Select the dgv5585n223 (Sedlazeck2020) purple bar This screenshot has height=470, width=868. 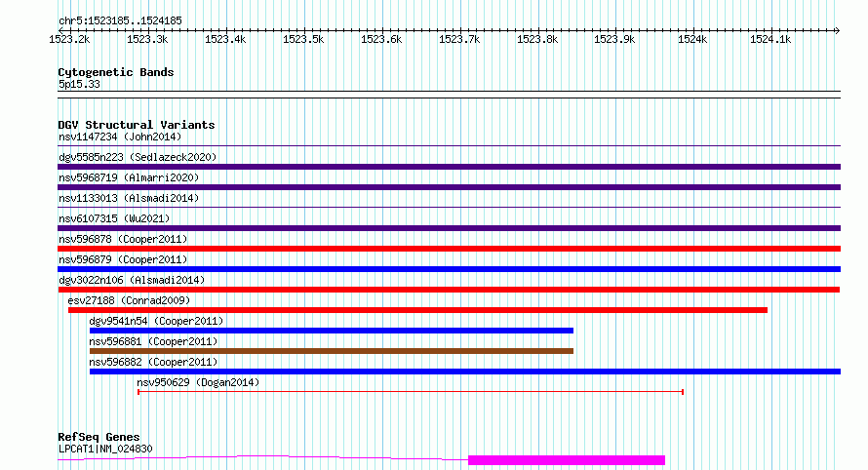tap(449, 167)
